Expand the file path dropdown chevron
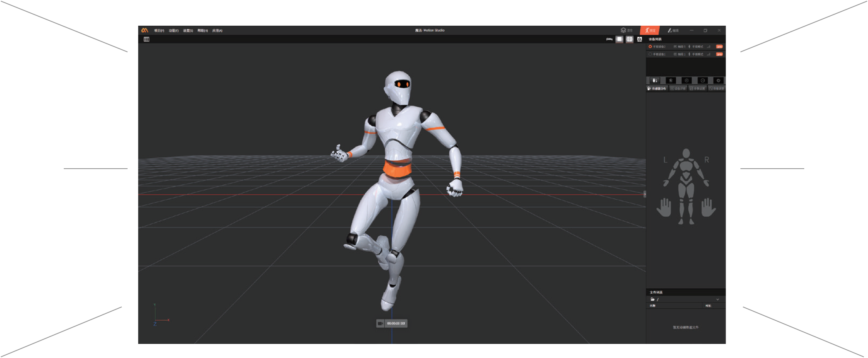The image size is (868, 358). 718,299
